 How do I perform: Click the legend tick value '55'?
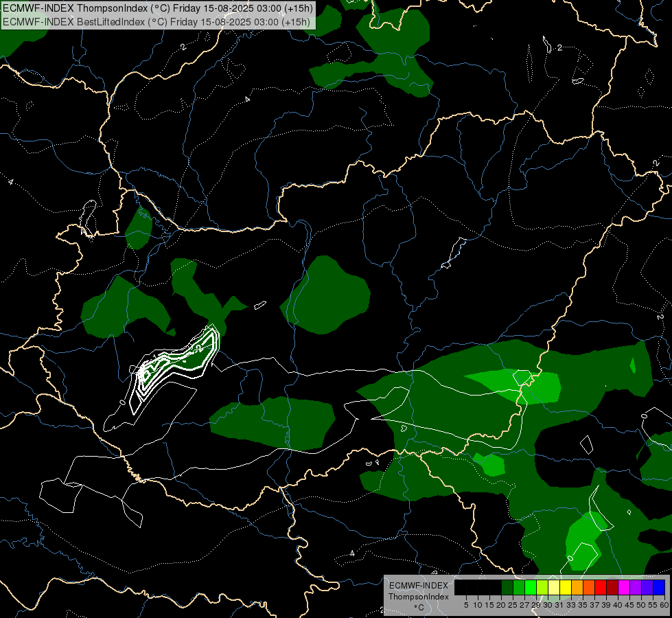pos(653,605)
